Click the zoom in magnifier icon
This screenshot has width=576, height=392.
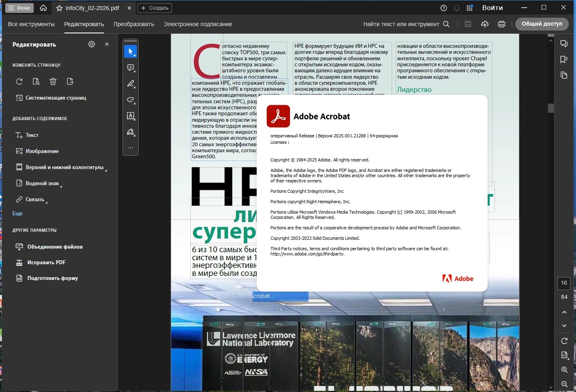pyautogui.click(x=564, y=370)
